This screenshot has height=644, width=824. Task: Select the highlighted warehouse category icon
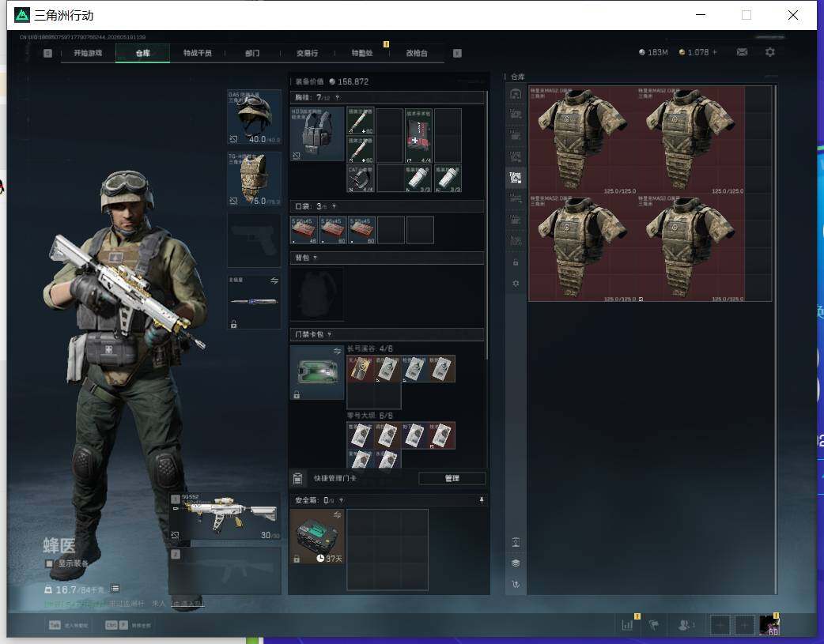(516, 178)
